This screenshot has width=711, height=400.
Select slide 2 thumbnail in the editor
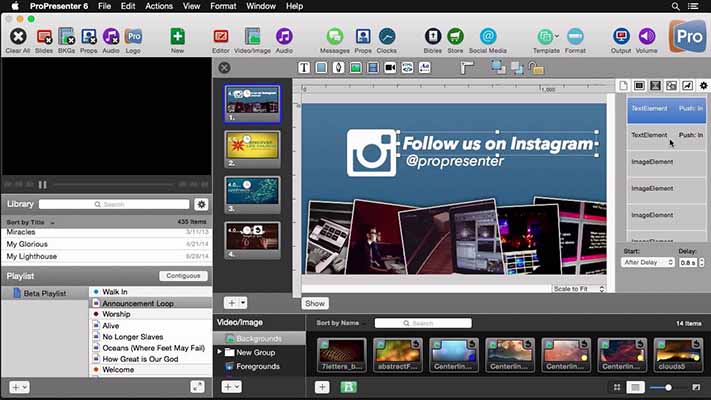[x=252, y=149]
